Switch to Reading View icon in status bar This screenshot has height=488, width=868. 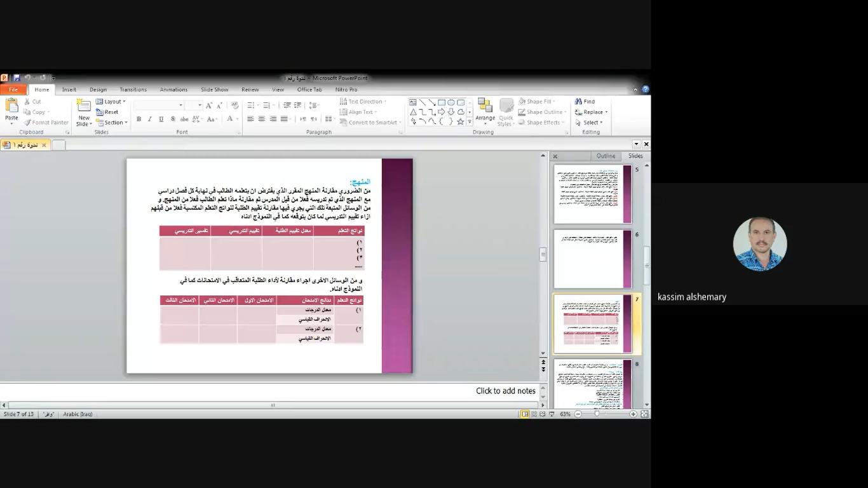point(542,414)
